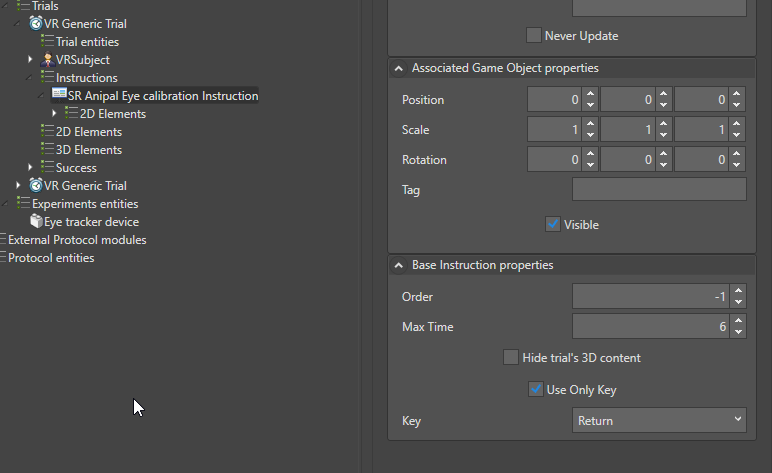Click the second VR Generic Trial stopwatch icon

click(35, 186)
